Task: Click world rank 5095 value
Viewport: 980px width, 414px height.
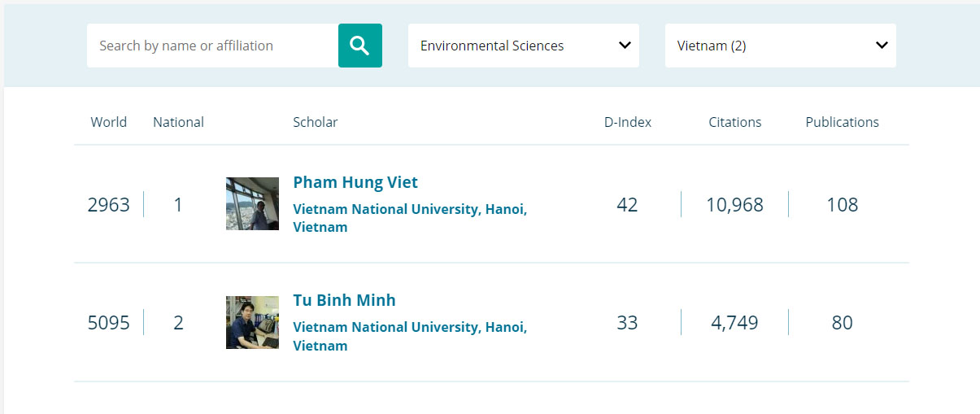Action: pyautogui.click(x=109, y=323)
